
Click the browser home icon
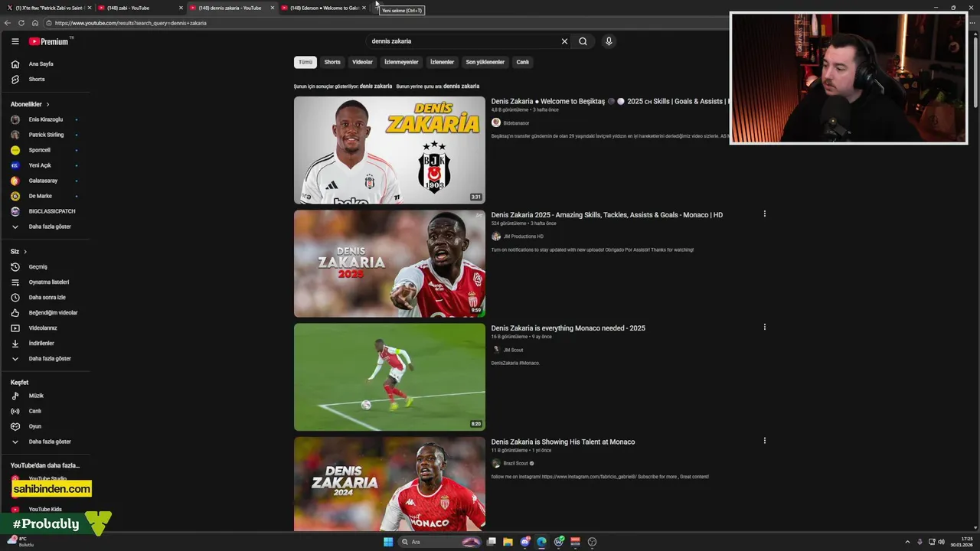35,23
